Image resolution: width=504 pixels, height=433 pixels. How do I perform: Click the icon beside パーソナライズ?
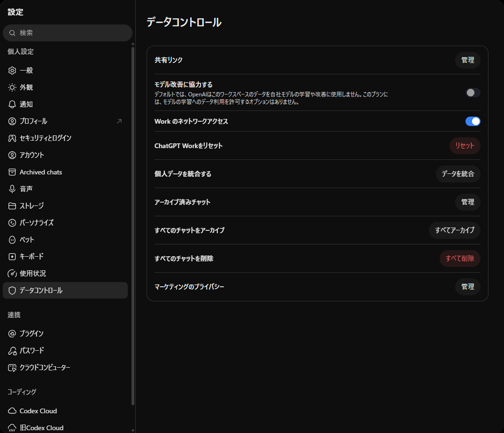[12, 223]
